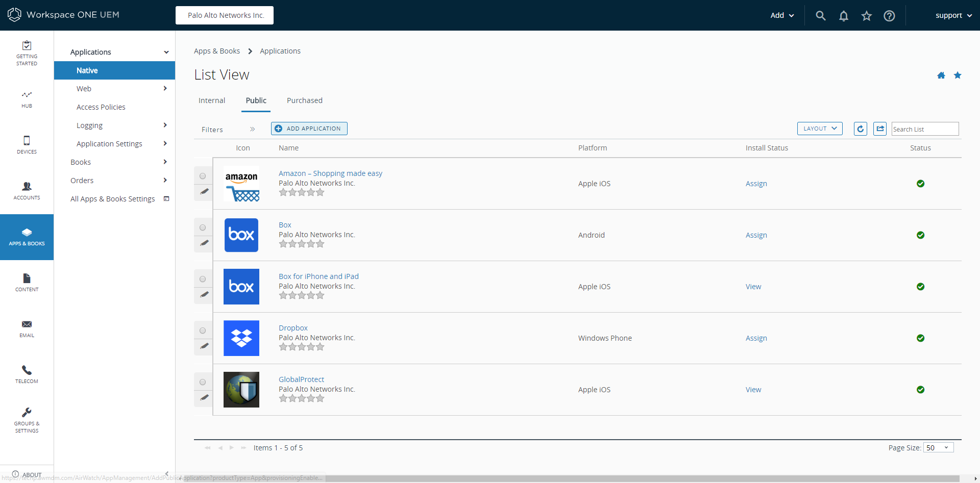The width and height of the screenshot is (980, 483).
Task: Click the GlobalProtect star rating
Action: [x=302, y=398]
